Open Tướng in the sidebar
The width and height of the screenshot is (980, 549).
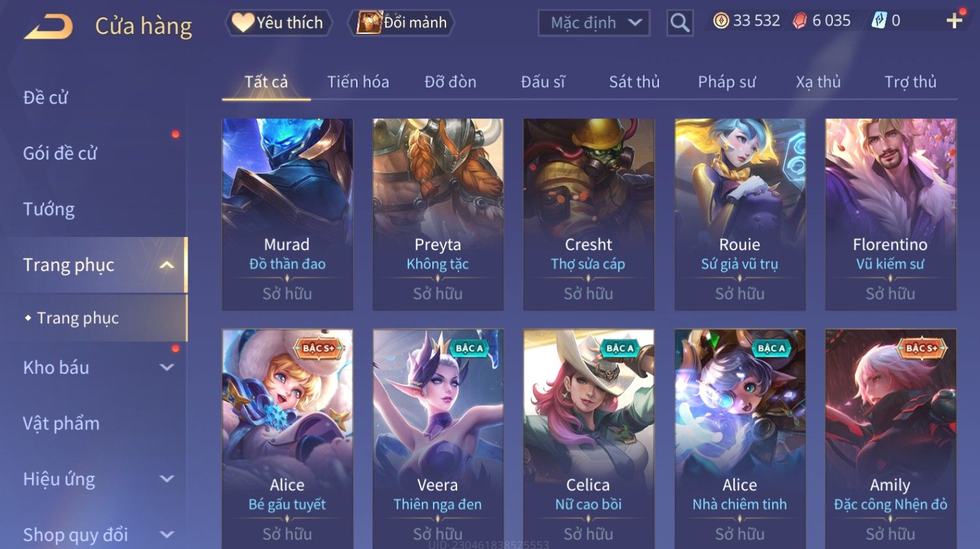tap(49, 209)
